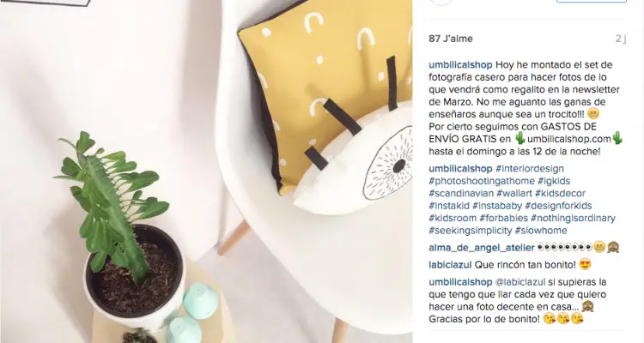Click the #seekingsimplicity hashtag
This screenshot has height=343, width=644.
click(471, 230)
